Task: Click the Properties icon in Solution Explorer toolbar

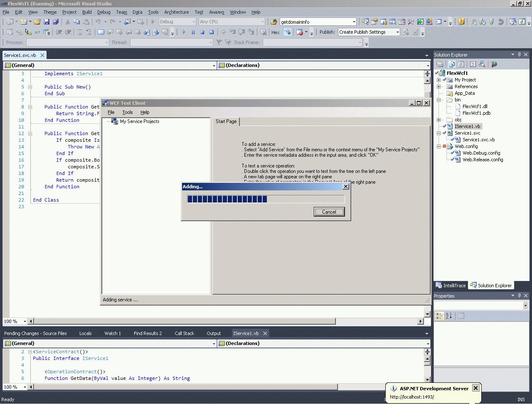Action: click(x=440, y=64)
